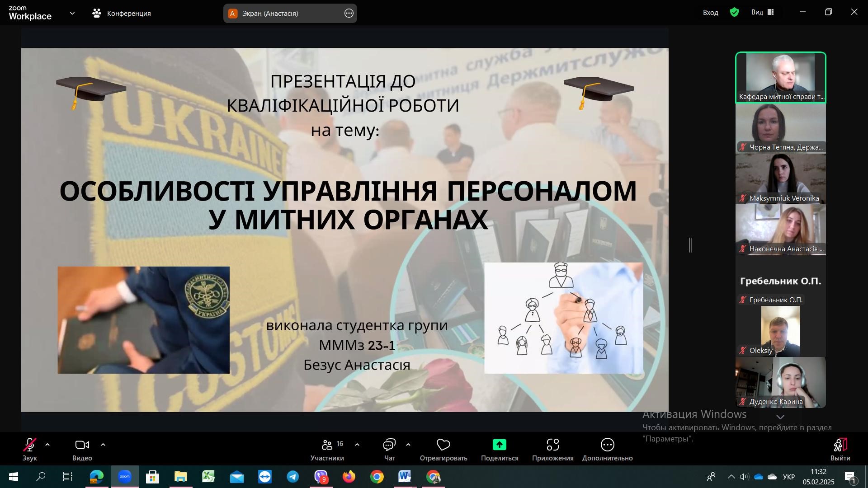Open the Вид view layout menu
The width and height of the screenshot is (868, 488).
763,12
